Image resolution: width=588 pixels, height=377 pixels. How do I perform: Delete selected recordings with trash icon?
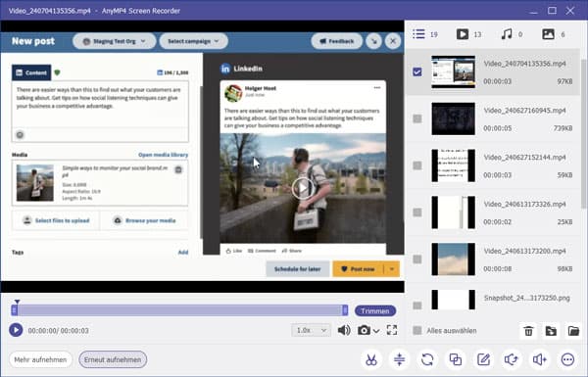click(x=528, y=331)
